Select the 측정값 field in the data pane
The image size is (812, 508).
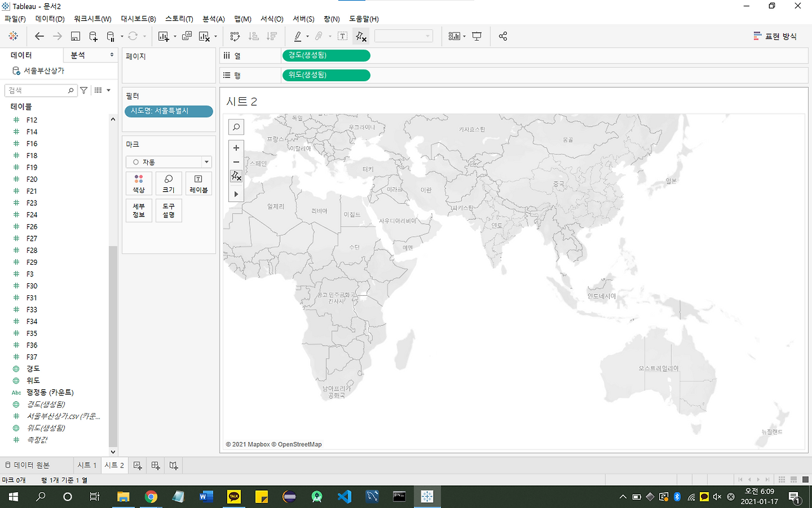click(x=37, y=439)
